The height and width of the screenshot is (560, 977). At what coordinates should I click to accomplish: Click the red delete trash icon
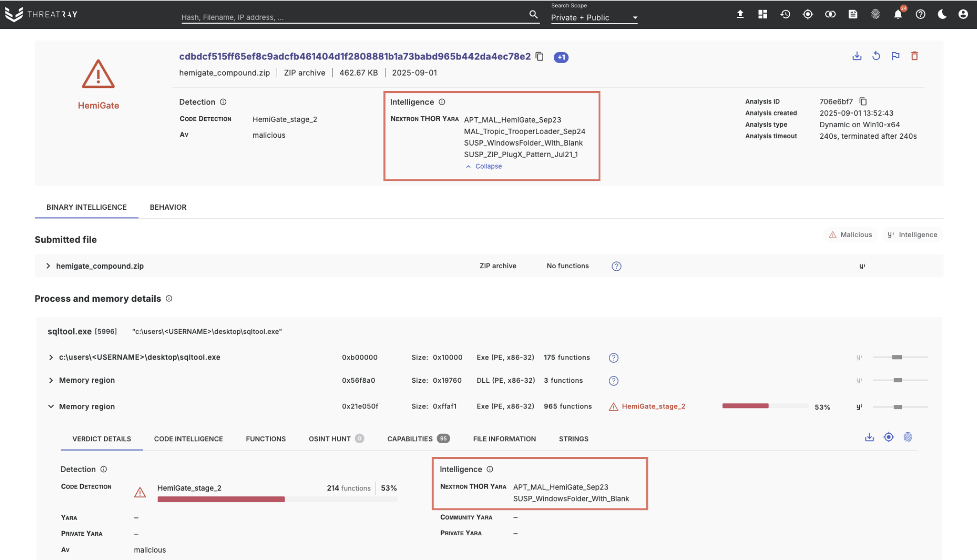[915, 56]
